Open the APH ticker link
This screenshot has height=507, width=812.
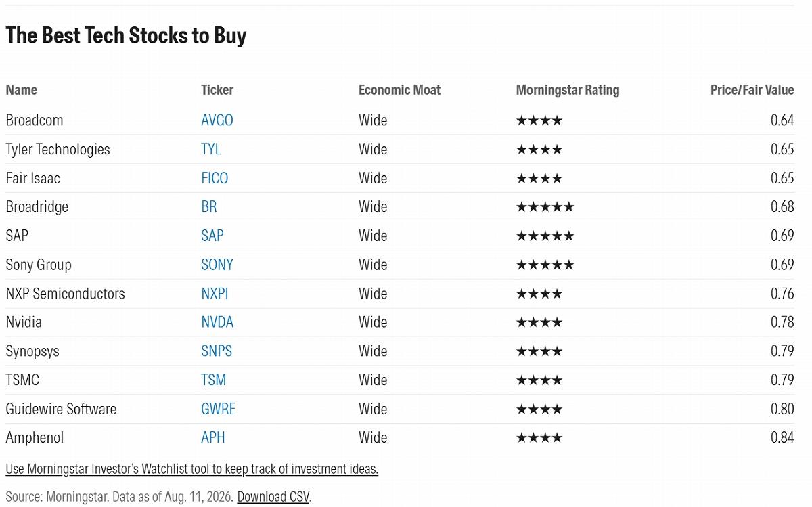coord(213,438)
